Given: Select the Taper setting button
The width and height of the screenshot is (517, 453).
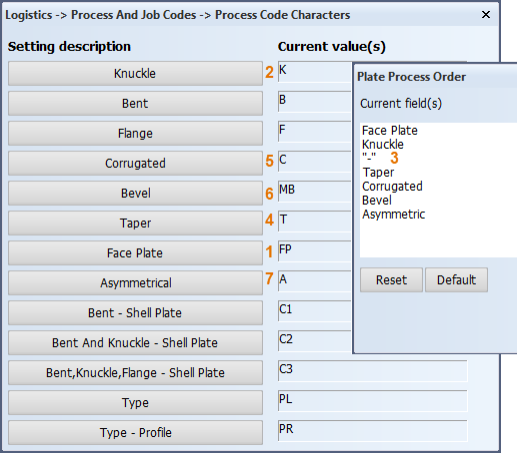Looking at the screenshot, I should click(135, 223).
